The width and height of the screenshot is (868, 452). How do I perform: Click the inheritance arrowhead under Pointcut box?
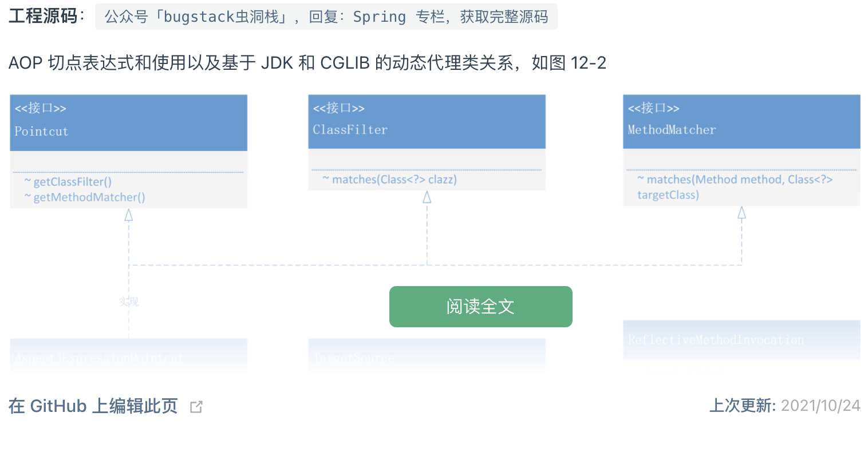pos(129,215)
